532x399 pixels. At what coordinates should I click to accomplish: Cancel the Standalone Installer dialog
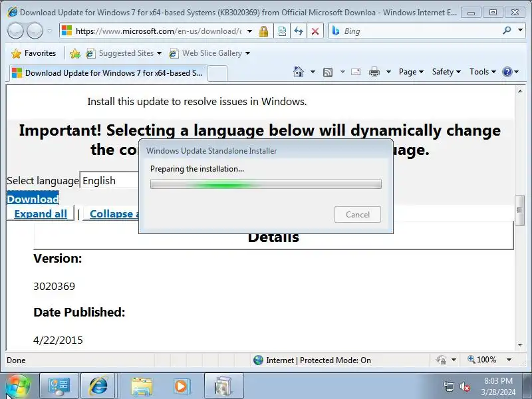click(x=358, y=214)
